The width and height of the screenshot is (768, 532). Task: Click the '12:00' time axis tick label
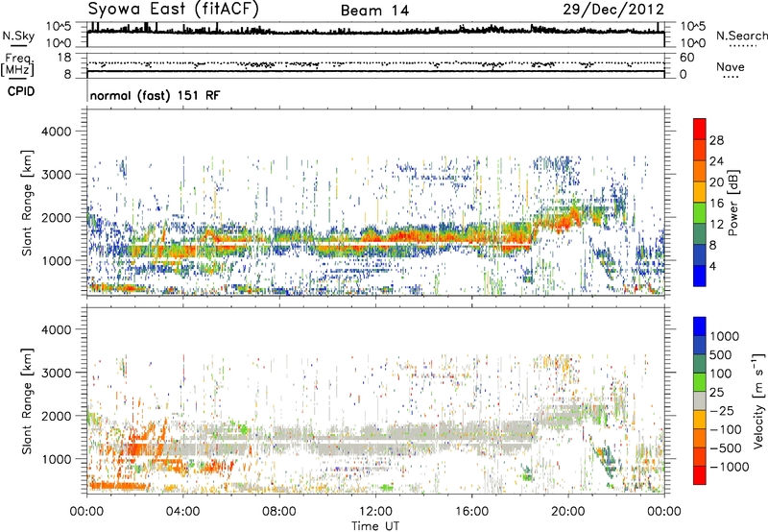tap(375, 512)
